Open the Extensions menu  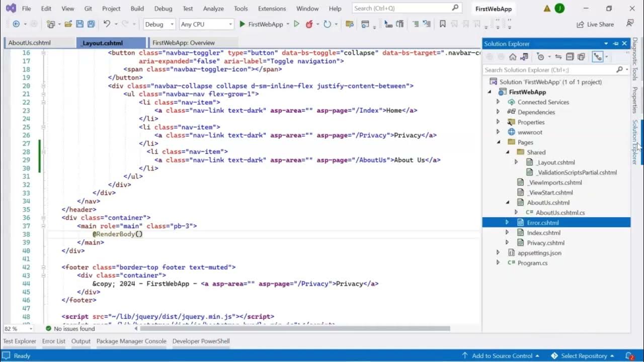(x=272, y=9)
